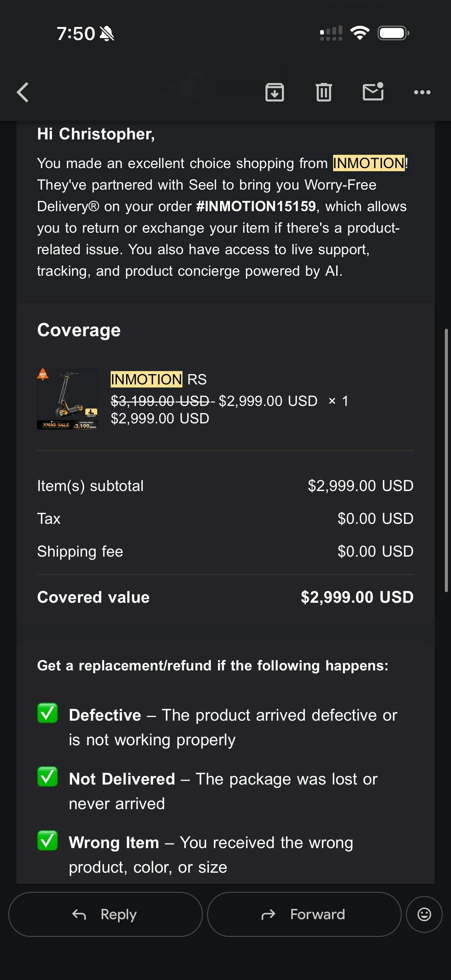Tap the order number #INMOTION15159

(x=256, y=206)
